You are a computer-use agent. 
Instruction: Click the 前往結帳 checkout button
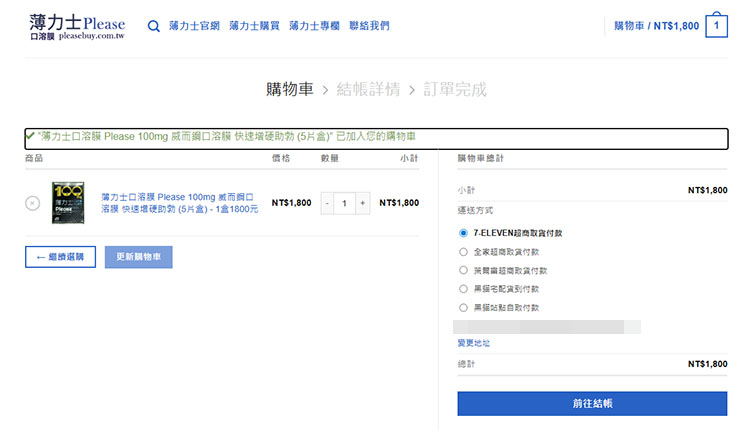coord(592,404)
